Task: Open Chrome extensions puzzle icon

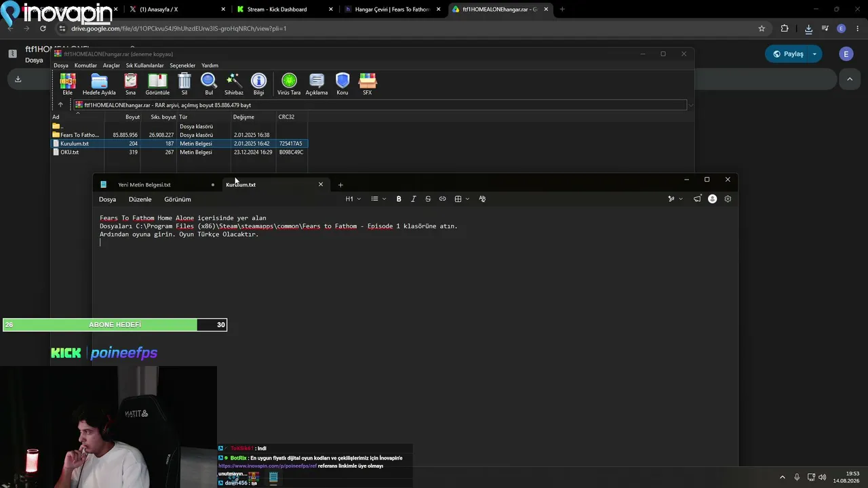Action: (x=785, y=28)
